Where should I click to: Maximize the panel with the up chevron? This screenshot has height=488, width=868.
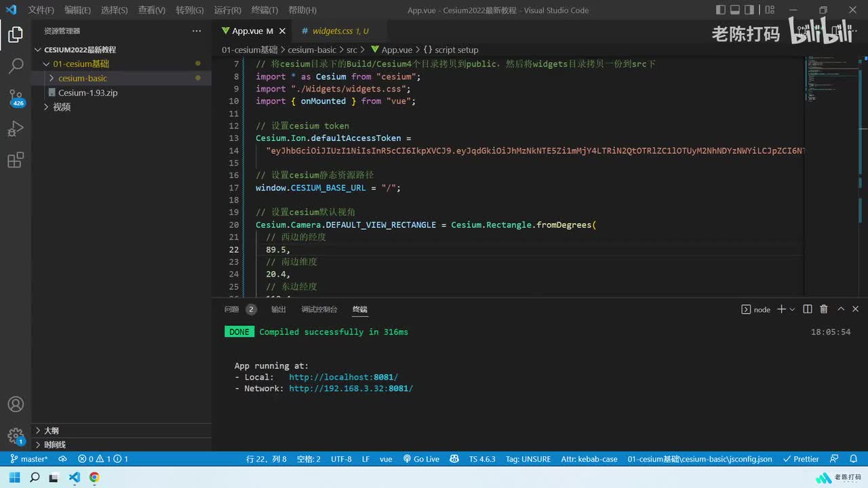tap(841, 309)
